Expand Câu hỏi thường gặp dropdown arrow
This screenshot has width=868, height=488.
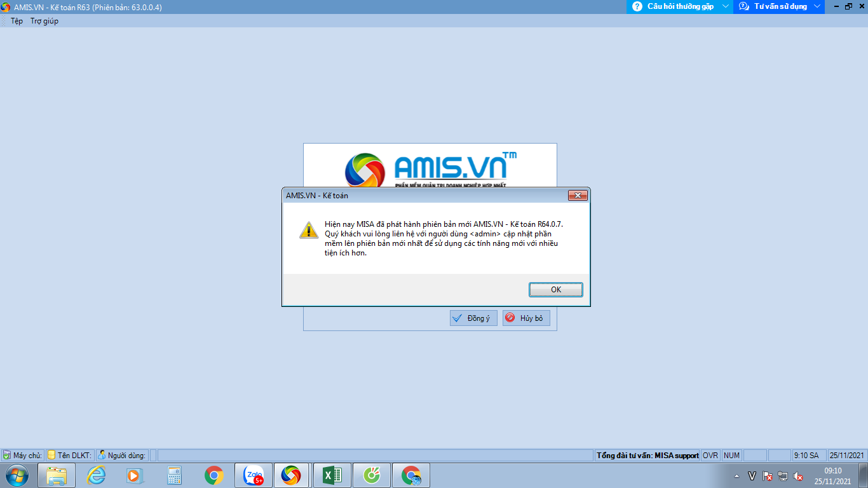pos(726,6)
